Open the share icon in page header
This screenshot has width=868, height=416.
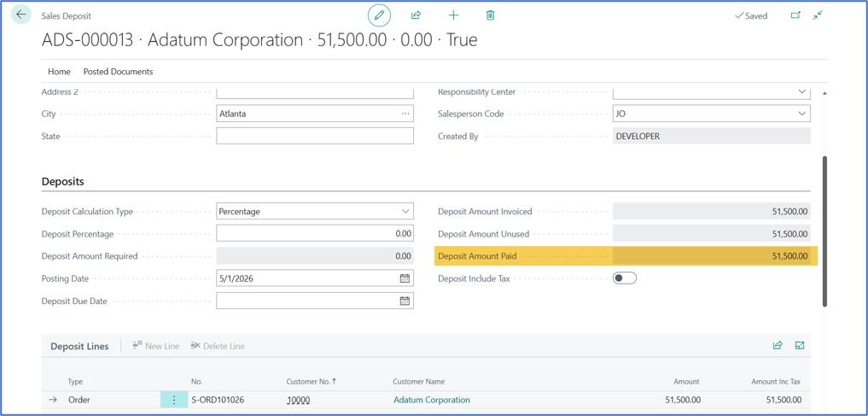click(x=417, y=15)
